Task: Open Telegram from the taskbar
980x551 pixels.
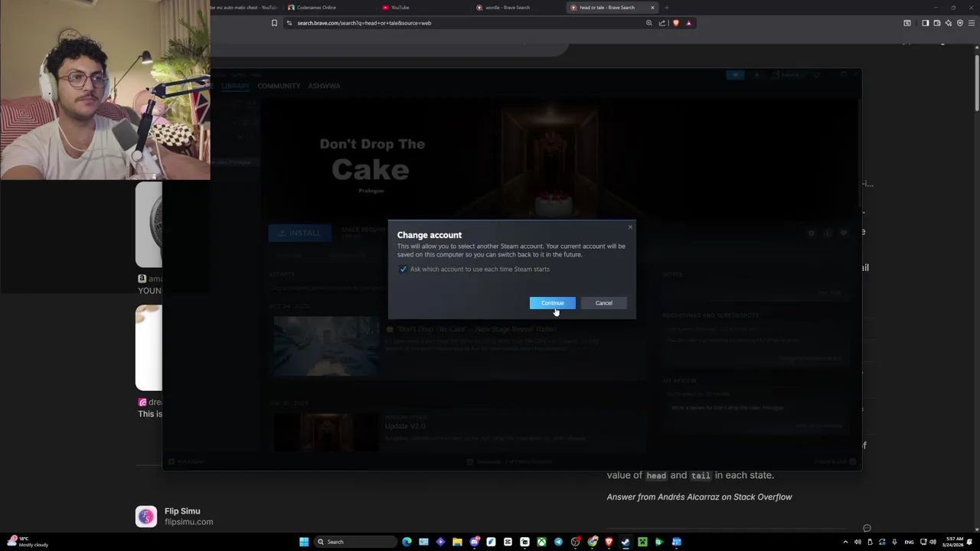Action: point(558,542)
